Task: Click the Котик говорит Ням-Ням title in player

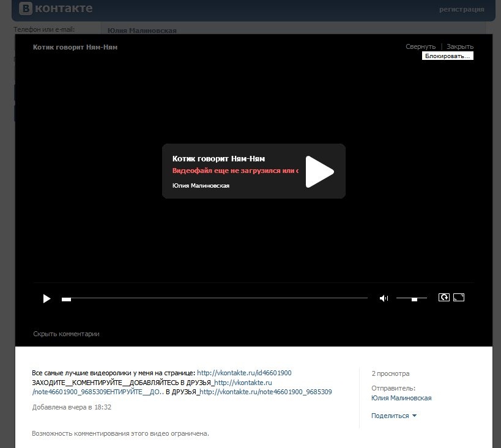Action: [218, 159]
